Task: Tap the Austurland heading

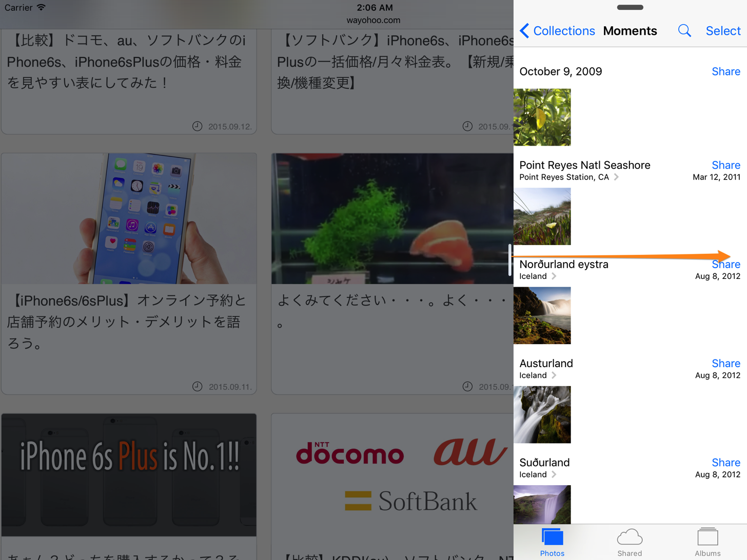Action: pos(546,363)
